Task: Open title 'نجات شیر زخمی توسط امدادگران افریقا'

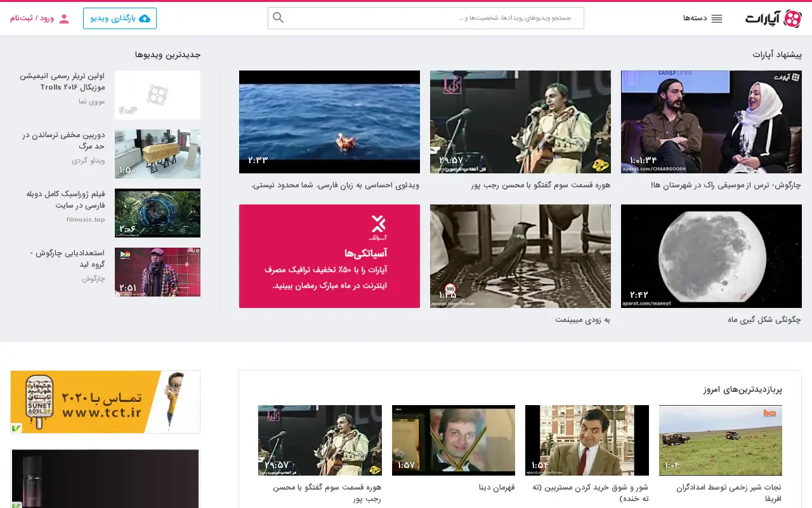Action: [x=729, y=493]
